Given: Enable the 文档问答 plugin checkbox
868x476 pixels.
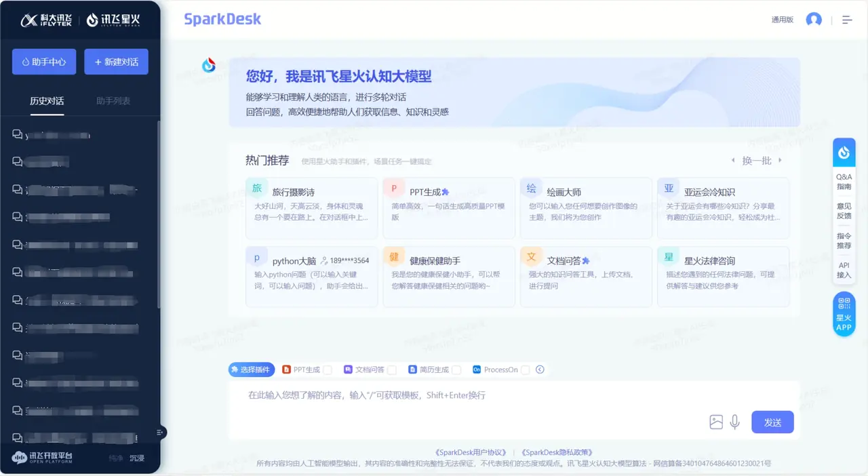Looking at the screenshot, I should 391,369.
